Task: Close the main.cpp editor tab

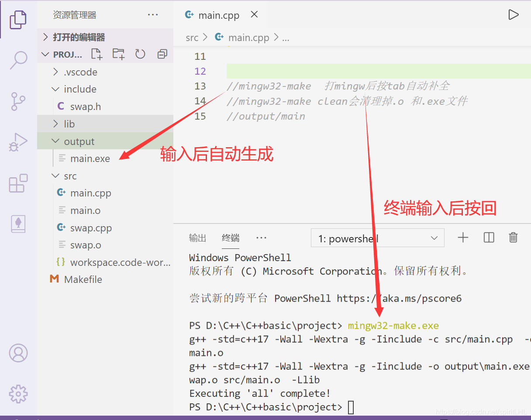Action: (x=254, y=14)
